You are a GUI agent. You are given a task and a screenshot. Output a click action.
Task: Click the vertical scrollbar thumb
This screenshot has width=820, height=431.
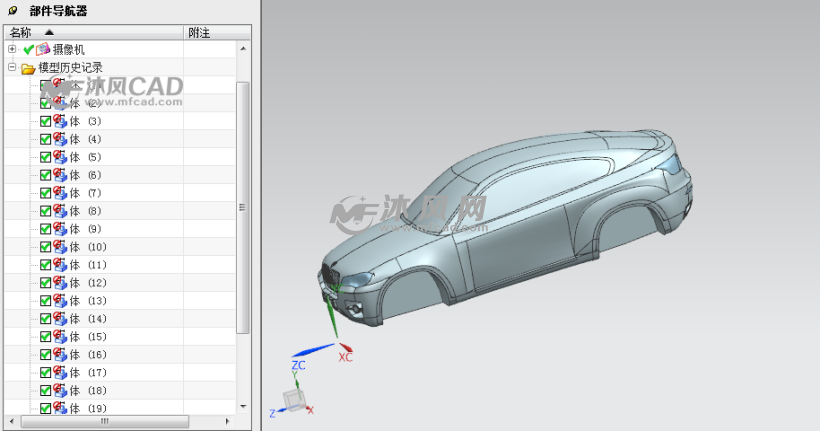pyautogui.click(x=243, y=207)
